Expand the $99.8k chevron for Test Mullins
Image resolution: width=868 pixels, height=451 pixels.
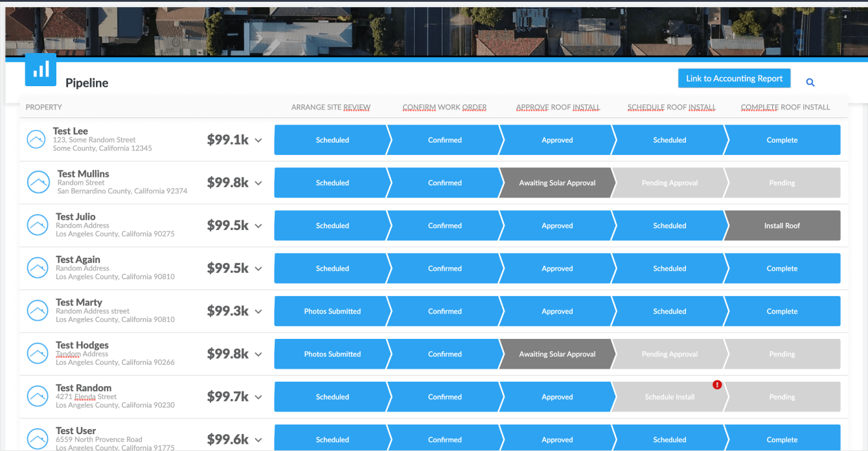pos(258,183)
